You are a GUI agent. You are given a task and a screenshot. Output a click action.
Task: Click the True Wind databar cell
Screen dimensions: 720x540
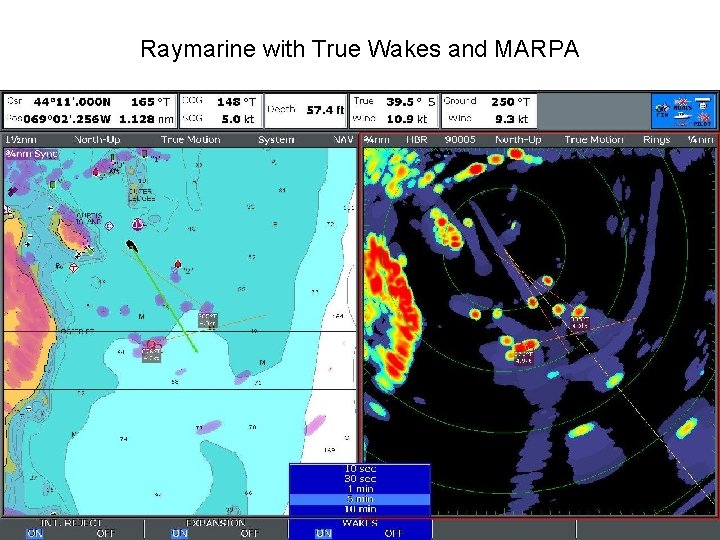(x=394, y=111)
